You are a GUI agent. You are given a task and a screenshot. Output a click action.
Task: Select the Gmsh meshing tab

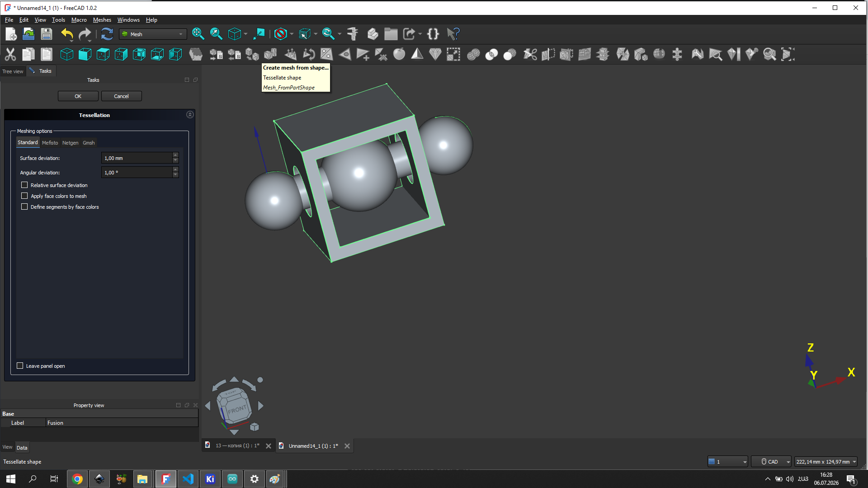click(89, 143)
